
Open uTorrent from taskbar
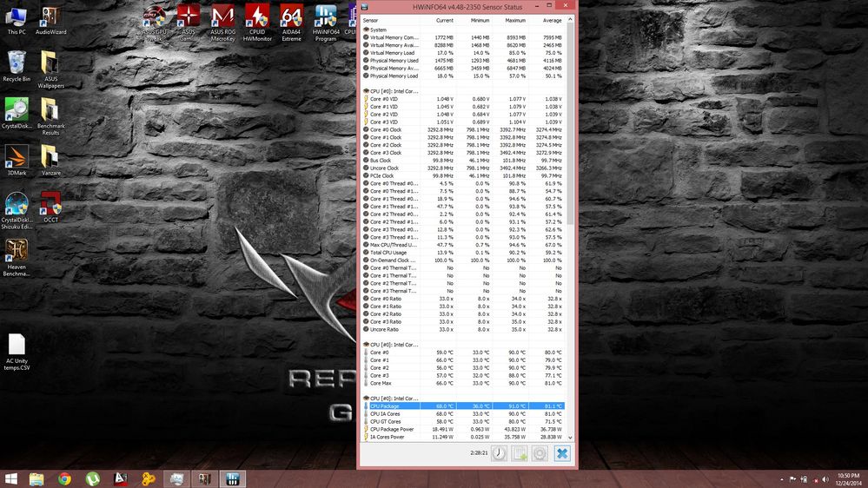tap(92, 479)
